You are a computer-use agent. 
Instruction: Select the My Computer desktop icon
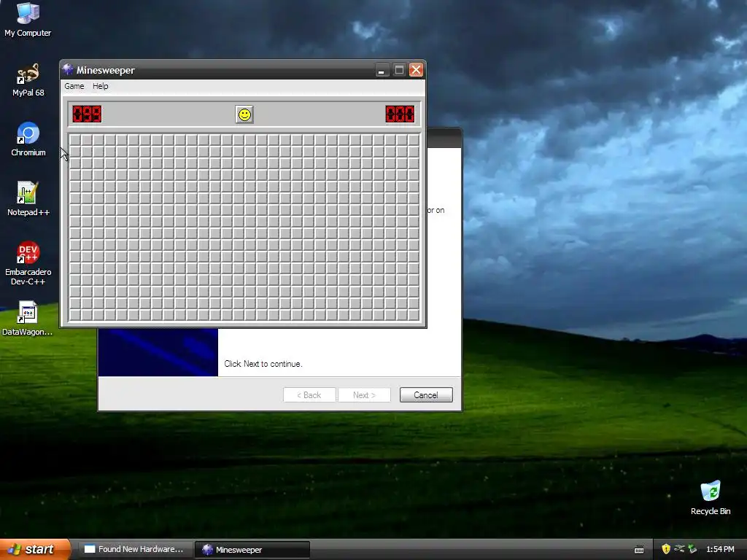(28, 20)
